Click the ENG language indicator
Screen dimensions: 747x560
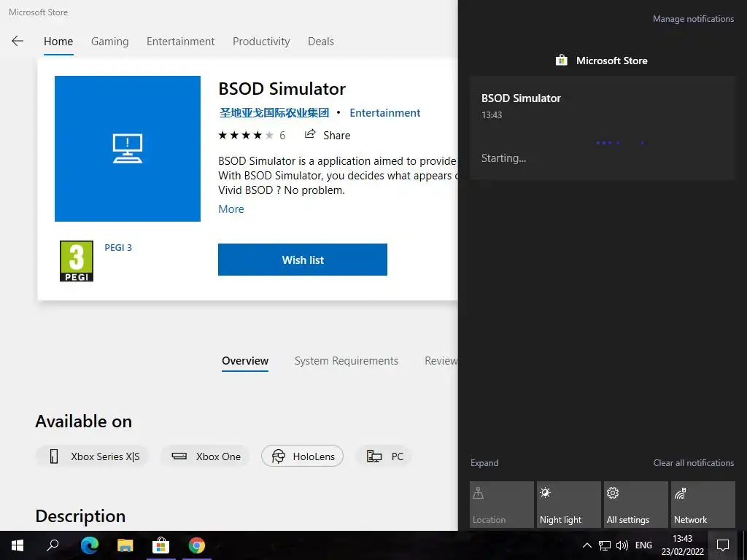[643, 545]
